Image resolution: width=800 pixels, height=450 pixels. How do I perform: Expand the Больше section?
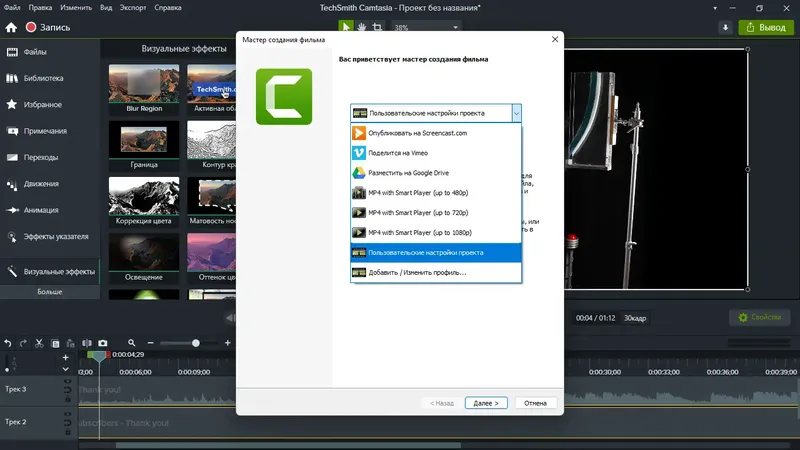49,292
